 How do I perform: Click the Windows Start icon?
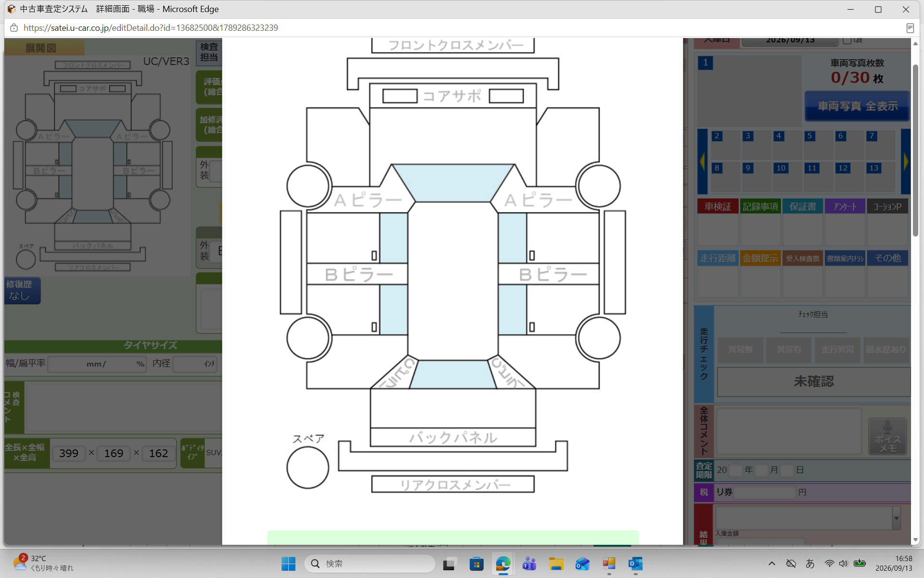point(288,564)
